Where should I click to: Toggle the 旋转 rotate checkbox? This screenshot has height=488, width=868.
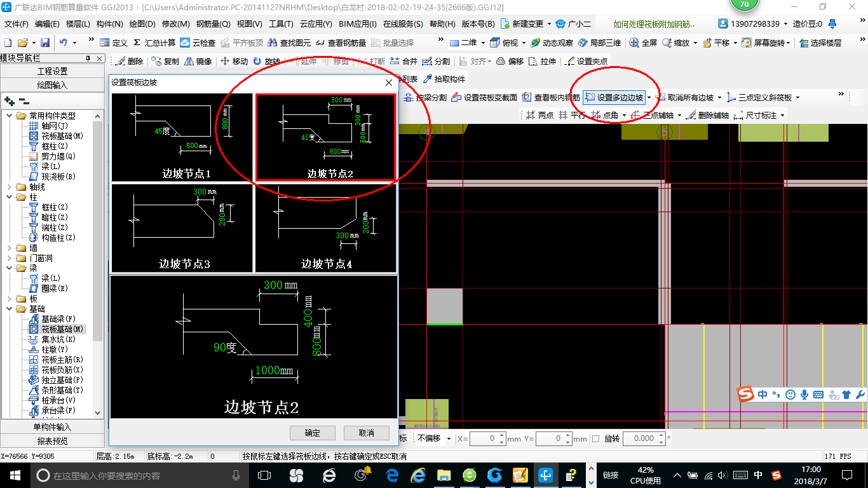click(595, 438)
